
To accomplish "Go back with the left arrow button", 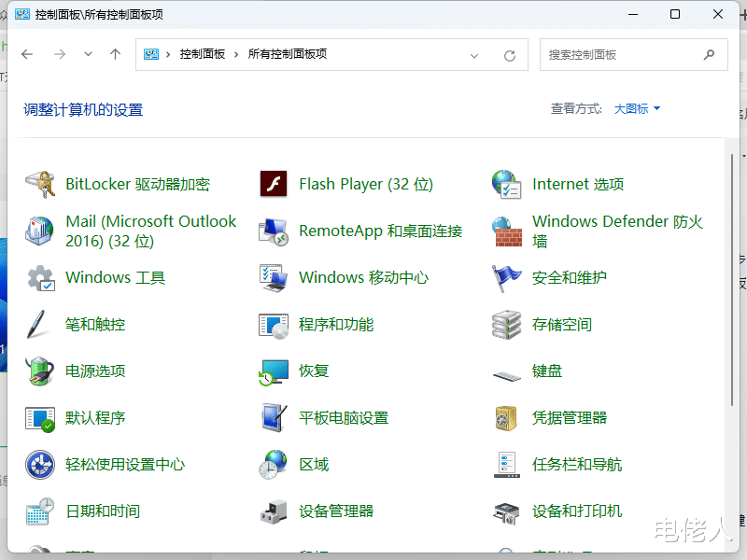I will pos(27,54).
